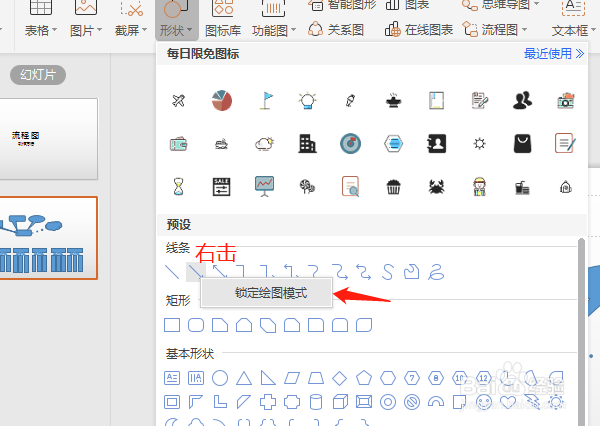This screenshot has width=600, height=426.
Task: Open the 流程图 flowchart dropdown
Action: coord(494,29)
